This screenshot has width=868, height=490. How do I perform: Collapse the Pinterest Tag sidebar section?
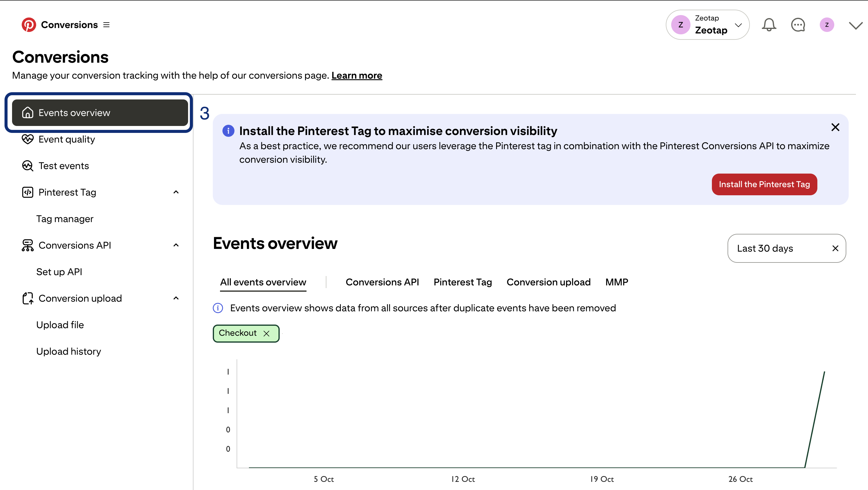click(x=176, y=192)
